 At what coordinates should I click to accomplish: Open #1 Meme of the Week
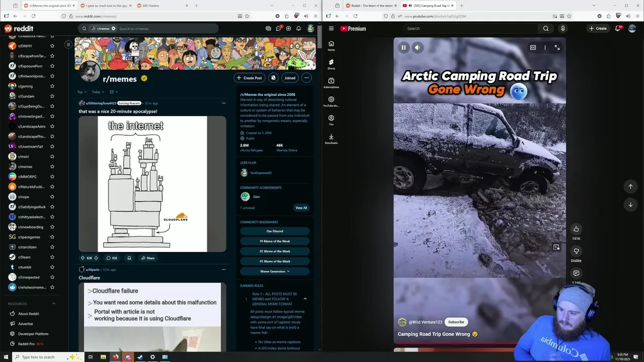275,241
